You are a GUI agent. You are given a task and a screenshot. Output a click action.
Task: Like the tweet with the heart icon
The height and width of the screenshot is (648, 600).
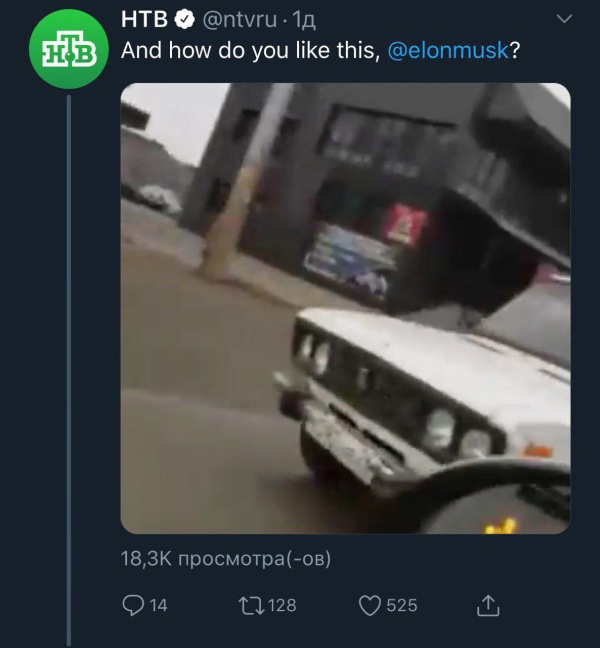(x=370, y=604)
